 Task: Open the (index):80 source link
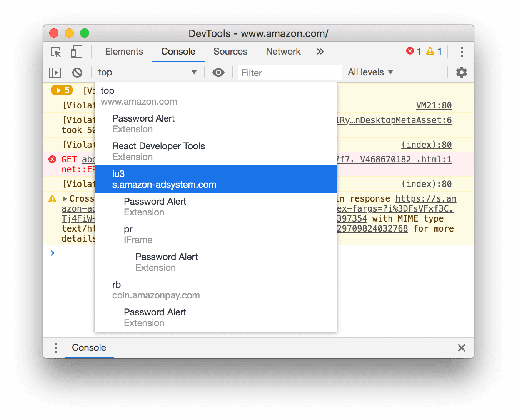click(x=426, y=145)
